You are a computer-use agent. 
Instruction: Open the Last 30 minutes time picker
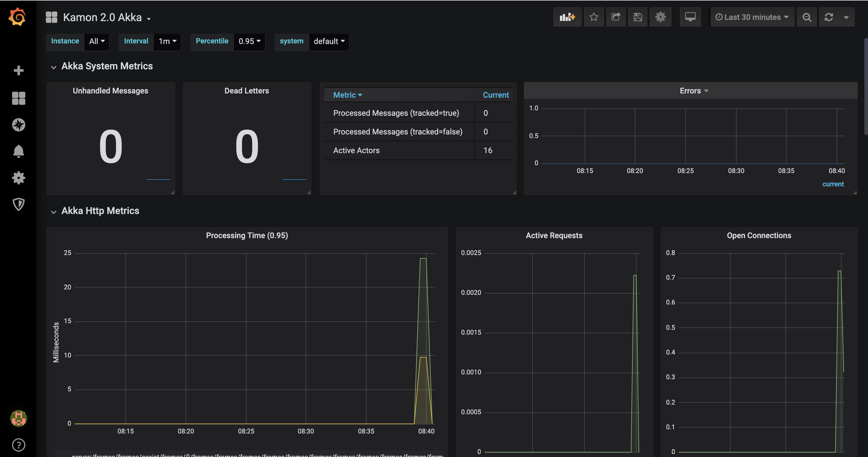pos(752,17)
